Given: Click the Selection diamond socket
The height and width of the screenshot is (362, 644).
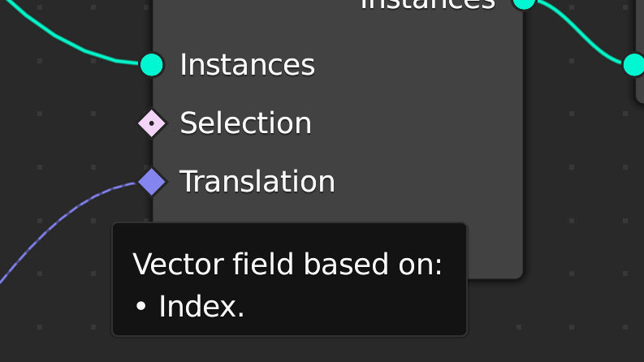Looking at the screenshot, I should click(152, 123).
